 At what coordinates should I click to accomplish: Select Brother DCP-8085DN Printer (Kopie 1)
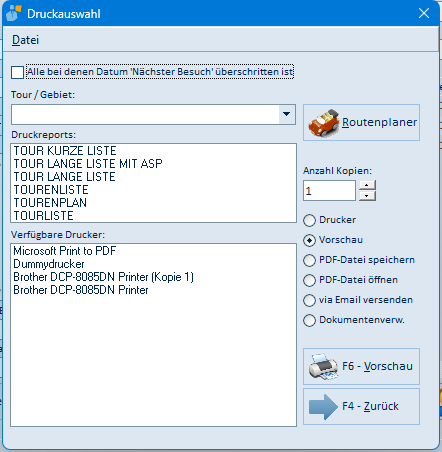tap(103, 277)
